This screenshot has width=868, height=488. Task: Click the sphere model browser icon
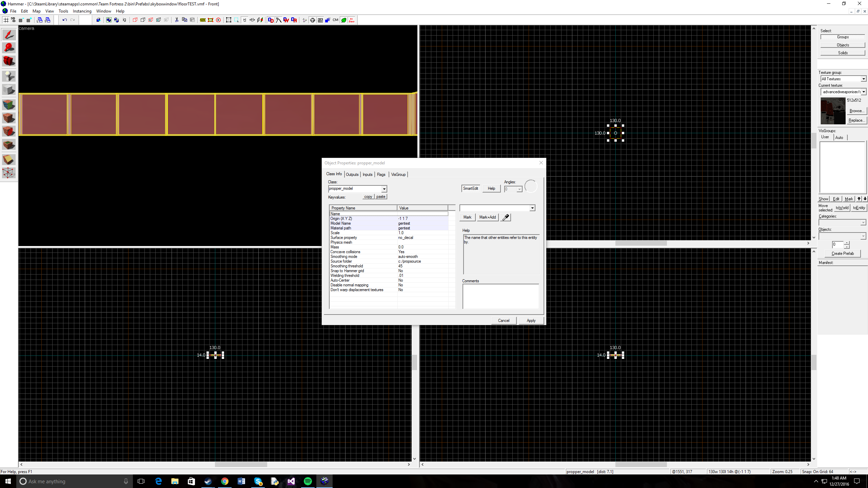coord(312,20)
